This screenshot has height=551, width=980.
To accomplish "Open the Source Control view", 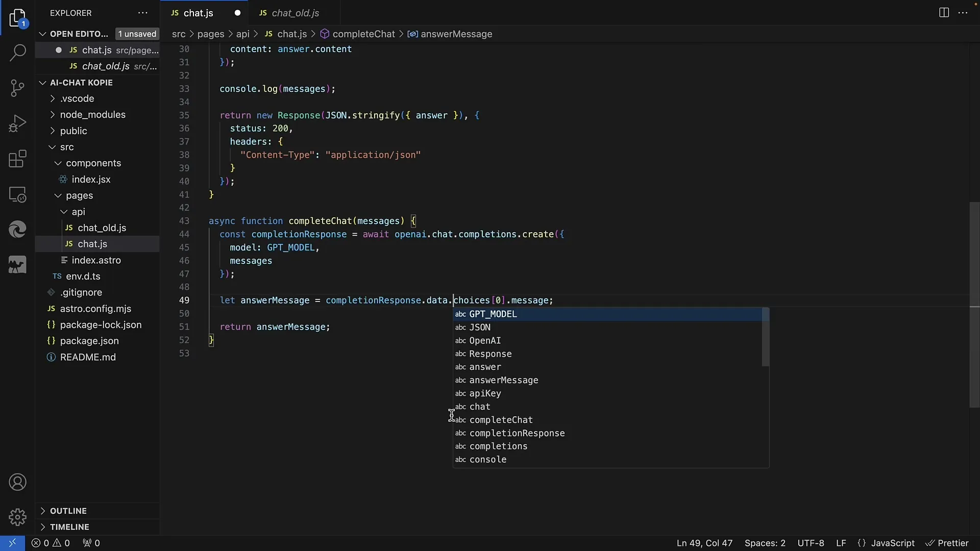I will [17, 88].
